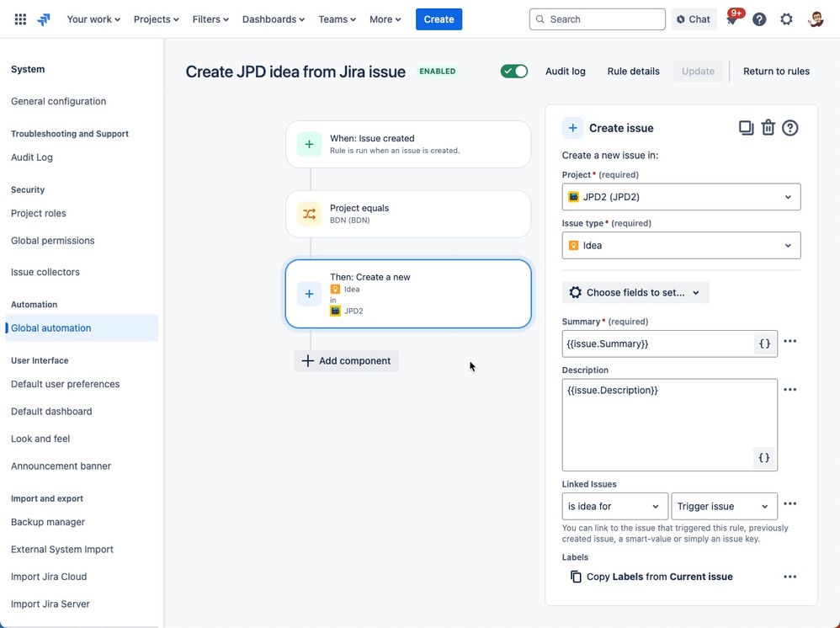840x628 pixels.
Task: Open Default user preferences in sidebar
Action: click(66, 384)
